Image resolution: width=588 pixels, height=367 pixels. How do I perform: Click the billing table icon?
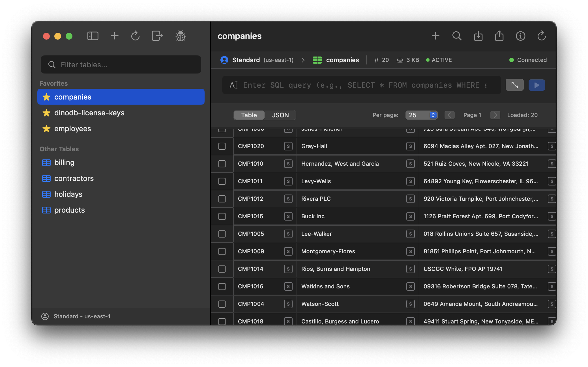pyautogui.click(x=46, y=163)
